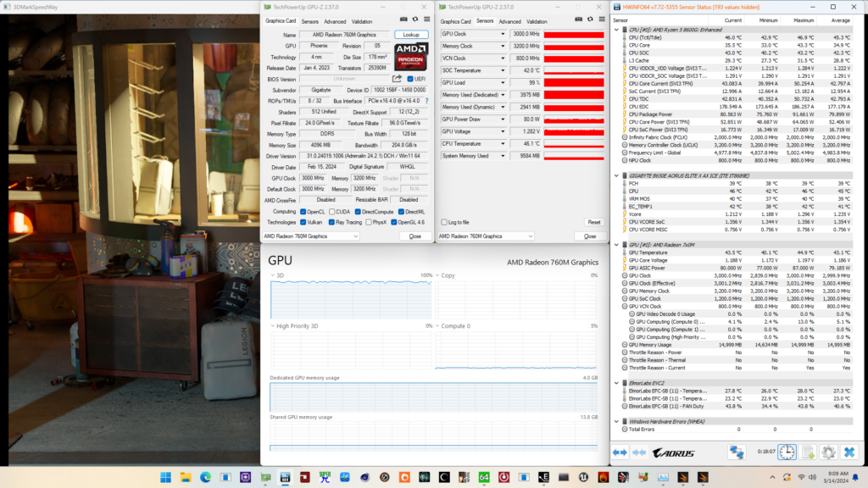Click HWiNFO network computers icon
Viewport: 868px width, 488px height.
click(737, 452)
